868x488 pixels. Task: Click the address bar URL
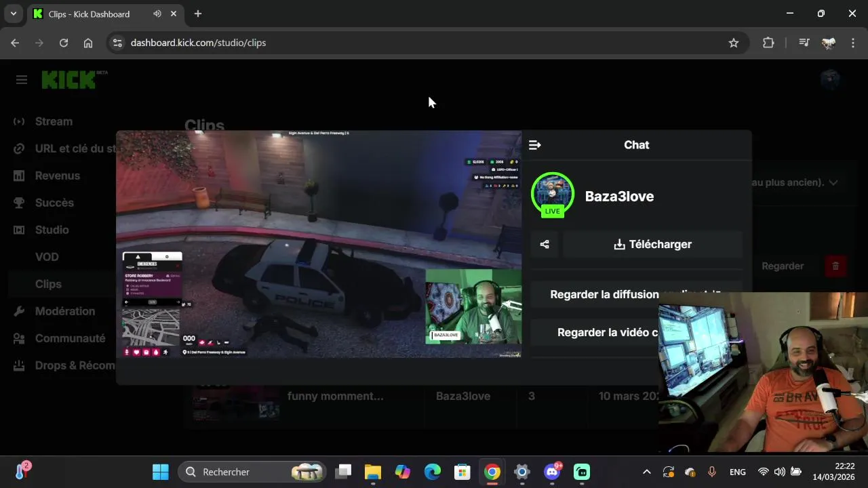pyautogui.click(x=198, y=43)
